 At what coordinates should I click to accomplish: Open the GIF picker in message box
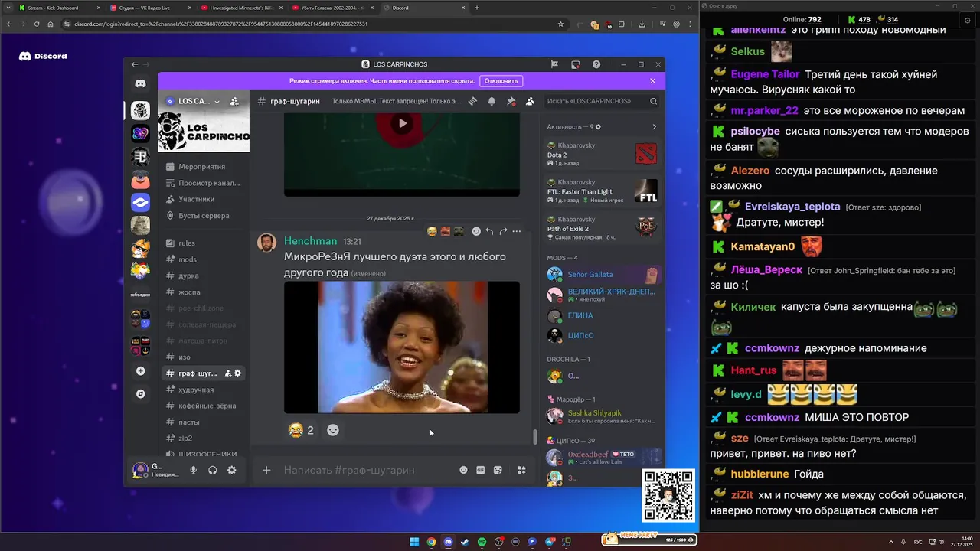click(481, 470)
